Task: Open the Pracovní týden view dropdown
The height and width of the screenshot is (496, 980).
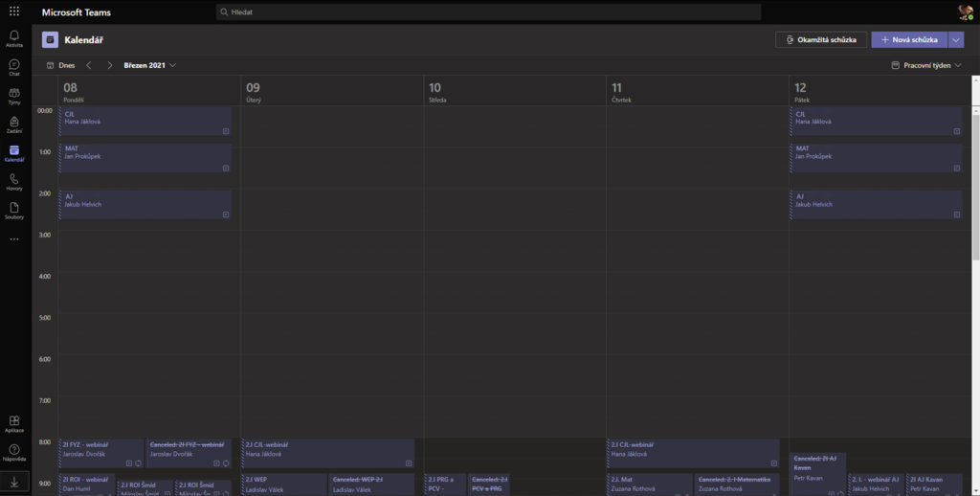Action: pyautogui.click(x=925, y=65)
